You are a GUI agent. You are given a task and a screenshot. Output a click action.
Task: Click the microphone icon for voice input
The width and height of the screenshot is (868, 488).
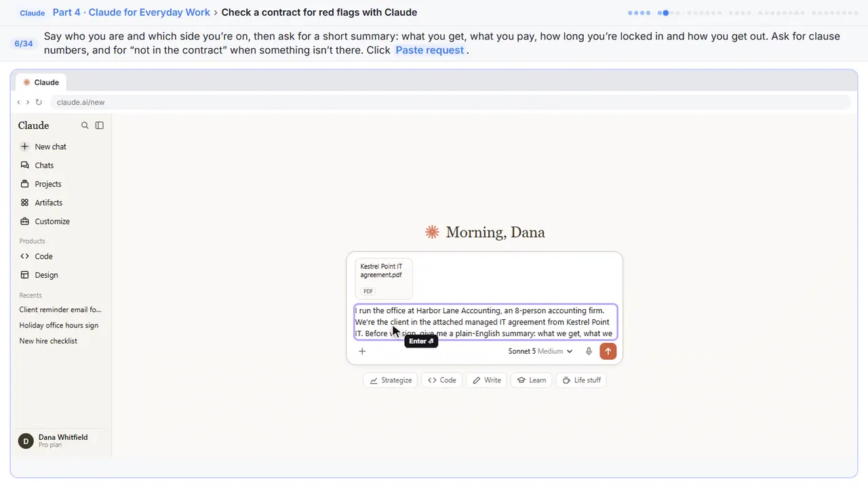589,351
